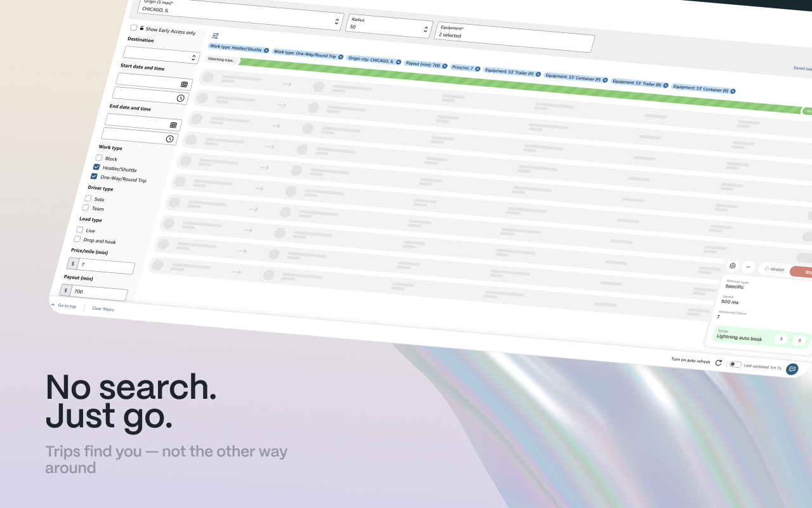Check the Block work type
Image resolution: width=812 pixels, height=508 pixels.
pos(99,157)
